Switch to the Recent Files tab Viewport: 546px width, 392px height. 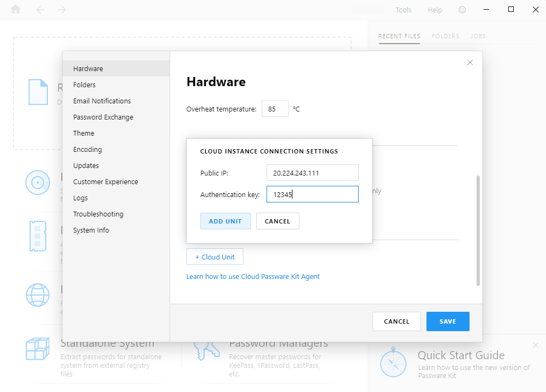tap(400, 36)
